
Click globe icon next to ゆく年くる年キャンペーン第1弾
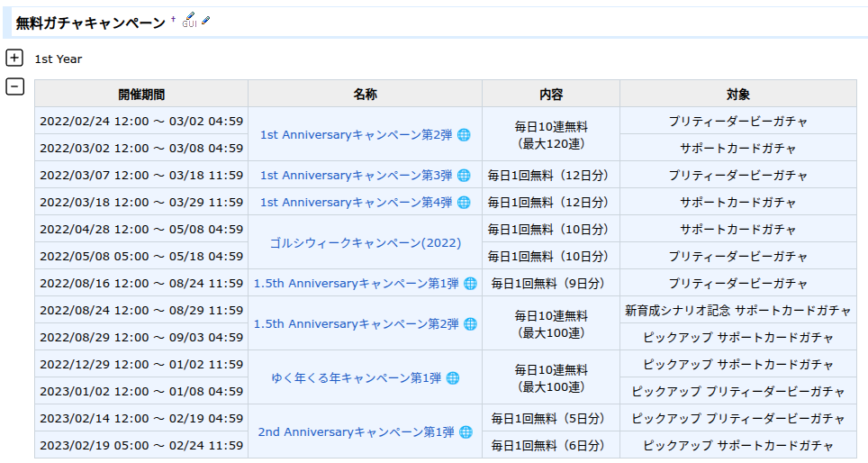pyautogui.click(x=453, y=377)
